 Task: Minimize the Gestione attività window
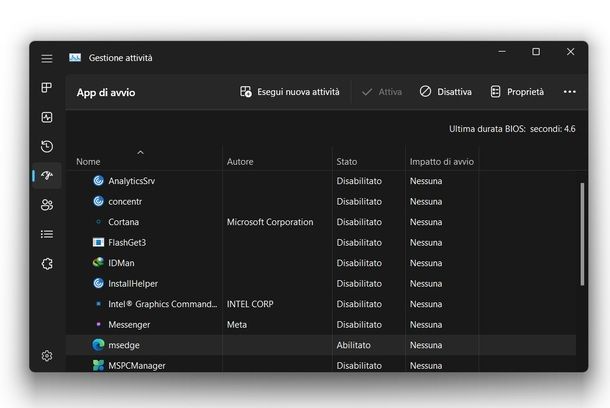coord(502,51)
